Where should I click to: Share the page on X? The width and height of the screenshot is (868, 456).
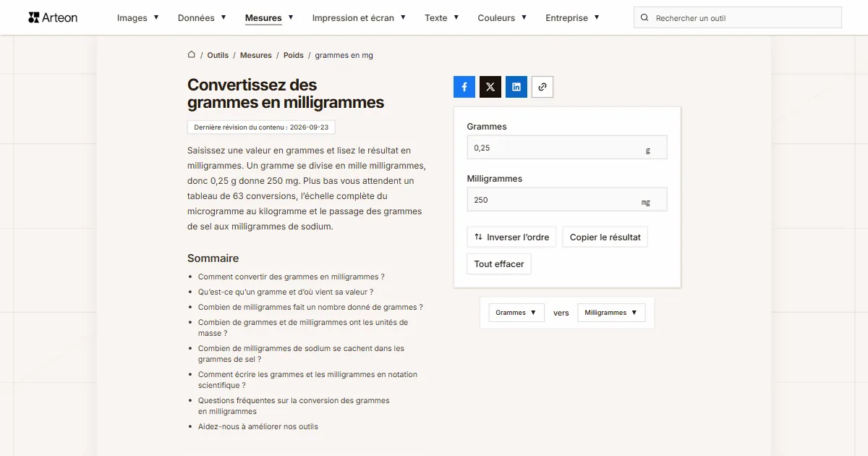pyautogui.click(x=490, y=87)
